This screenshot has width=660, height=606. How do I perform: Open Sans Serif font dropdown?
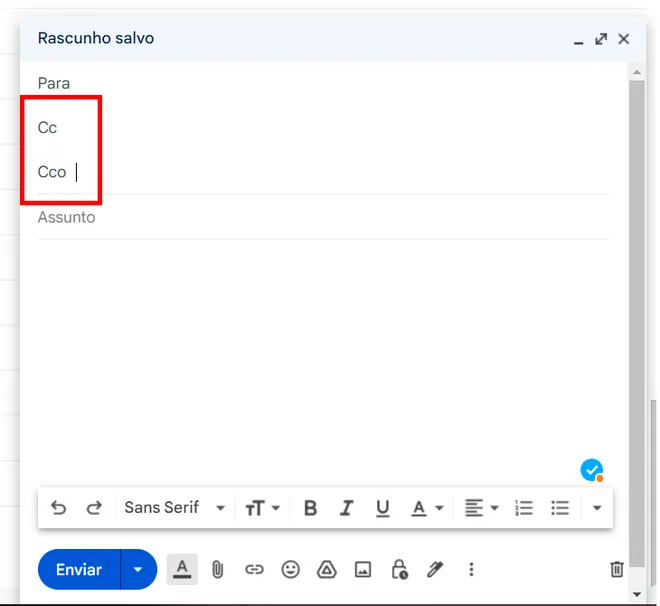coord(174,508)
